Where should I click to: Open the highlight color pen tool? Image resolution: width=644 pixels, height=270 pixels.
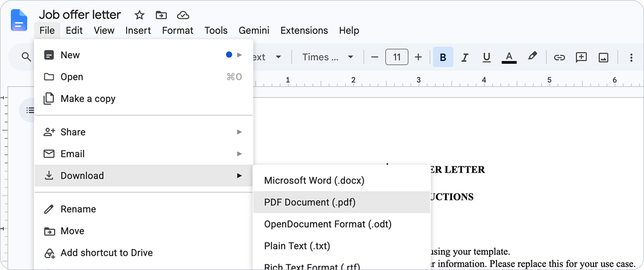click(x=532, y=56)
